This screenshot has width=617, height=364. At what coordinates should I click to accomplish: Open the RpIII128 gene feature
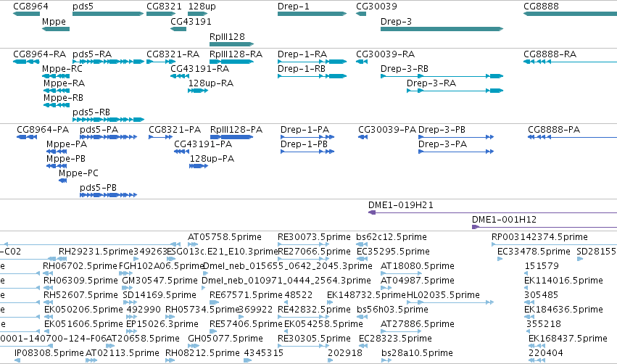[x=232, y=44]
